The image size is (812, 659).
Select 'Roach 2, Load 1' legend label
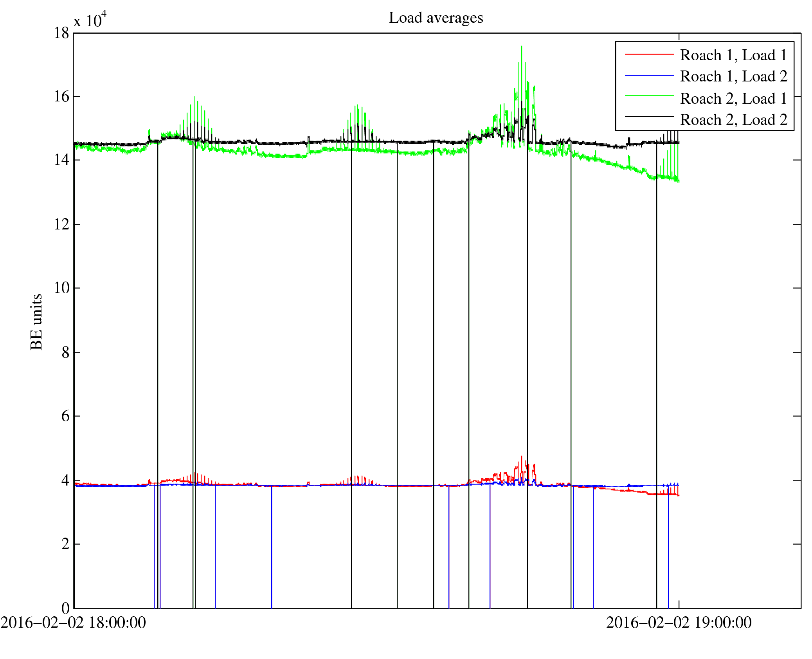(x=733, y=99)
